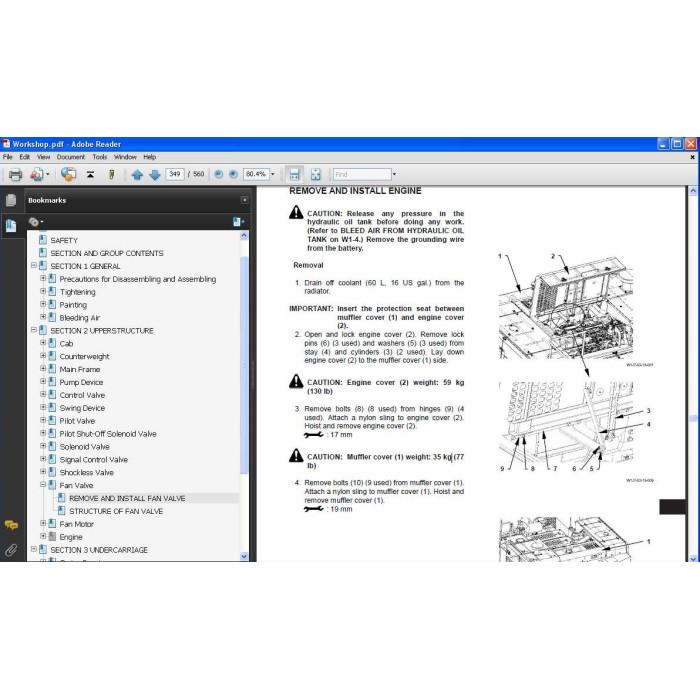Open the zoom level dropdown arrow
The height and width of the screenshot is (700, 700).
click(x=273, y=174)
